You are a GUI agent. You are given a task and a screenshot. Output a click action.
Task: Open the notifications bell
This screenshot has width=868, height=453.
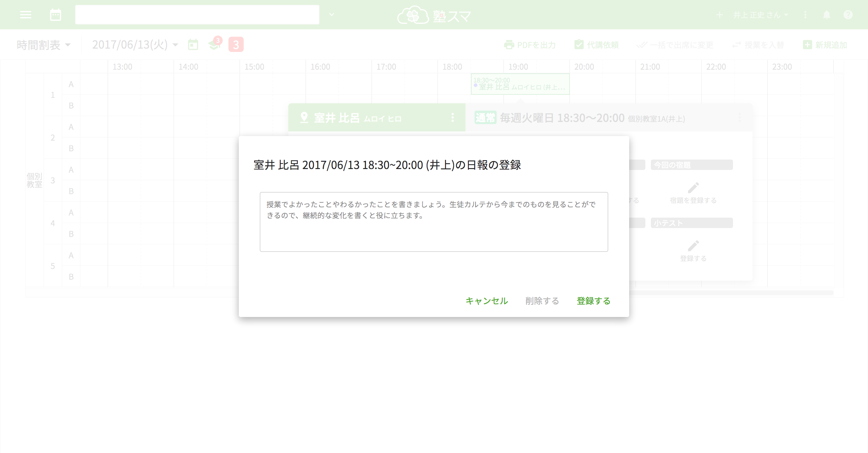[826, 15]
